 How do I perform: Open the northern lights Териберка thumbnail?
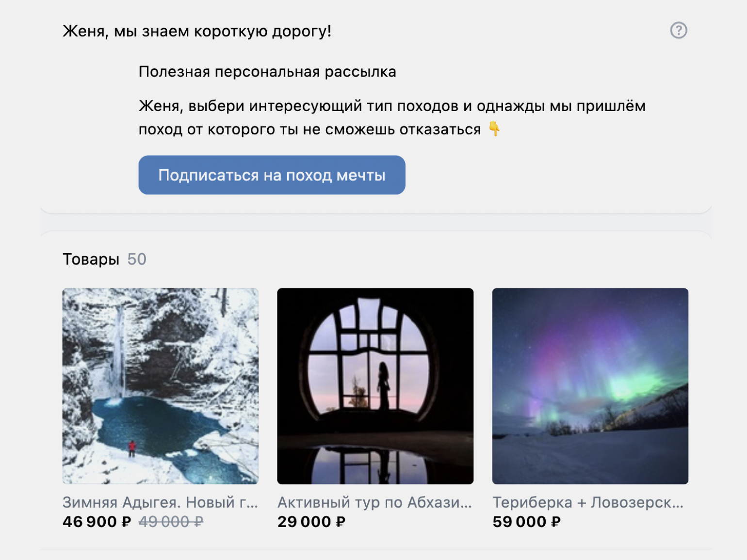pyautogui.click(x=590, y=386)
